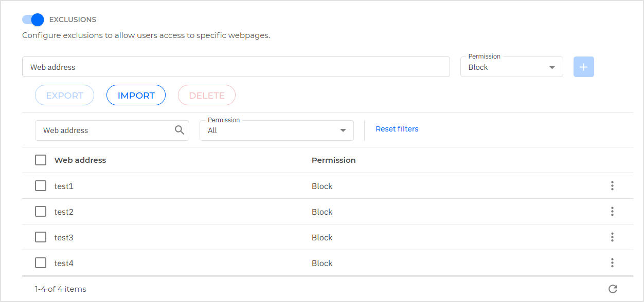The image size is (644, 302).
Task: Check the select-all checkbox in header
Action: coord(41,160)
